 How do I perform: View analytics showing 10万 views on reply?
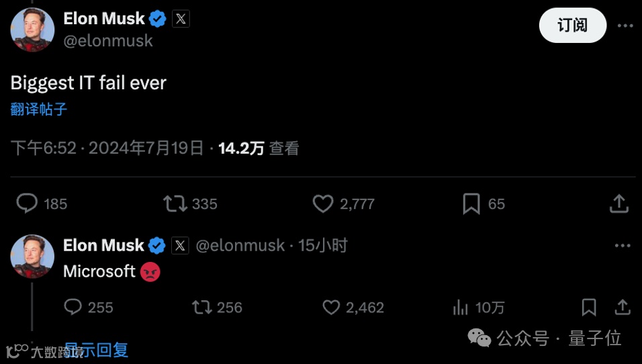click(x=461, y=307)
